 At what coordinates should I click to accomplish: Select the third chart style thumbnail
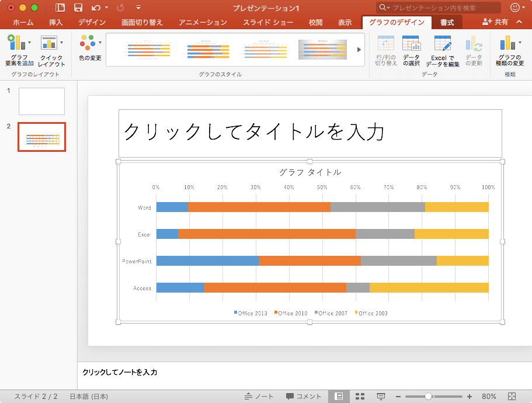[x=265, y=50]
